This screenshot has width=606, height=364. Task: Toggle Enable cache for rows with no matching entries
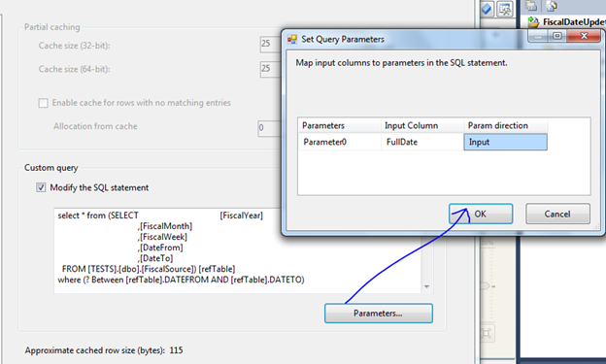[x=44, y=103]
